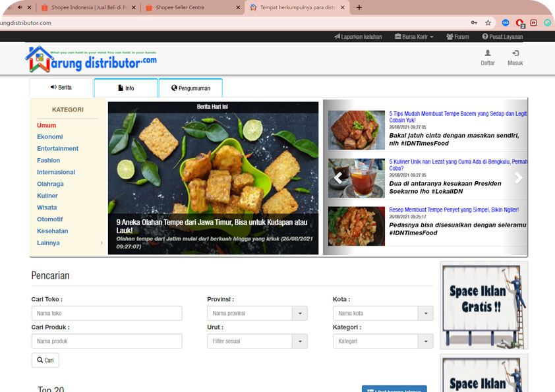Choose Entertainment category
Image resolution: width=555 pixels, height=392 pixels.
58,149
